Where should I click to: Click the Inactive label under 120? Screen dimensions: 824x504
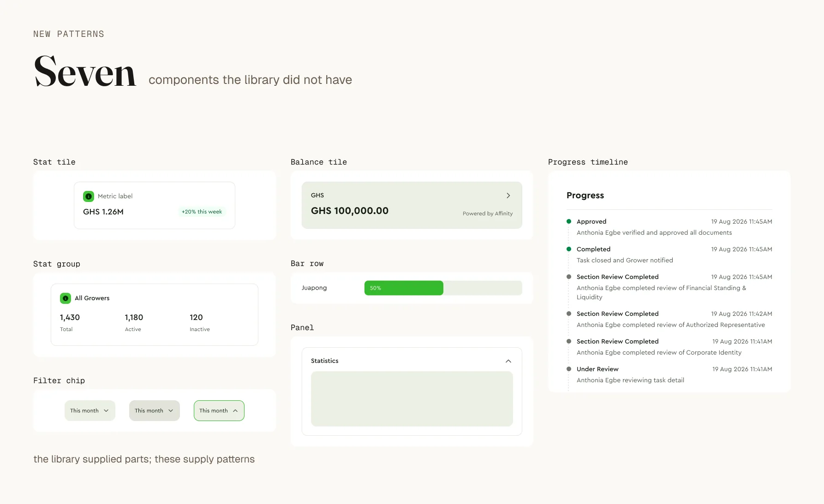click(x=200, y=329)
